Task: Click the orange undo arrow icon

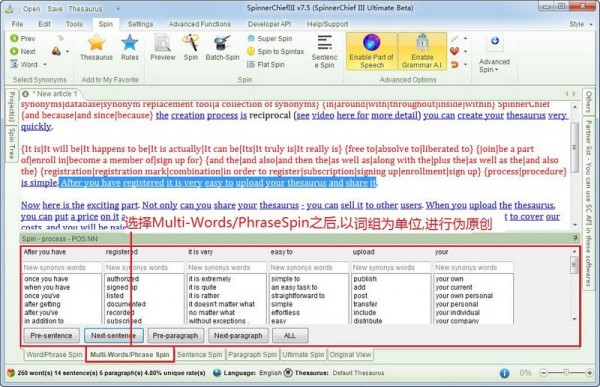Action: point(454,64)
